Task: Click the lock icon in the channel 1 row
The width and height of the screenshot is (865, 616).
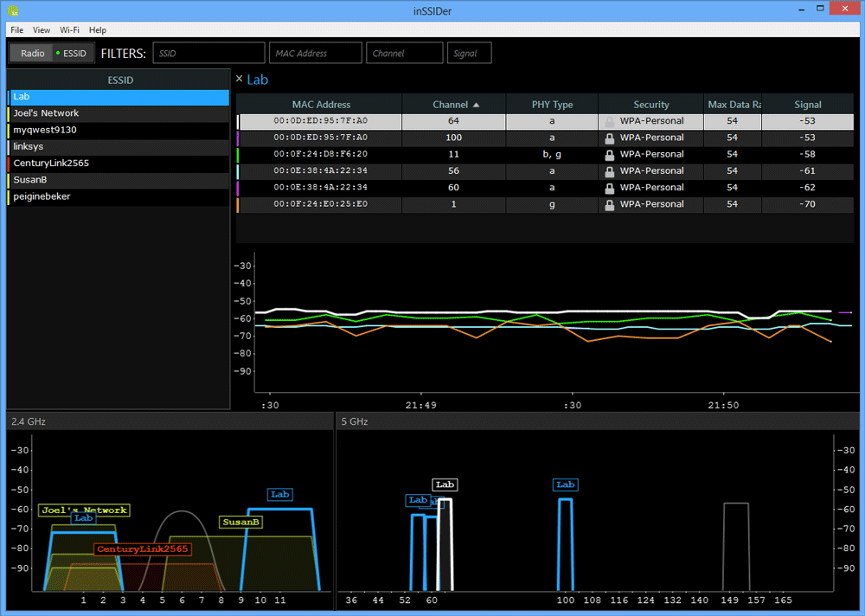Action: pos(610,205)
